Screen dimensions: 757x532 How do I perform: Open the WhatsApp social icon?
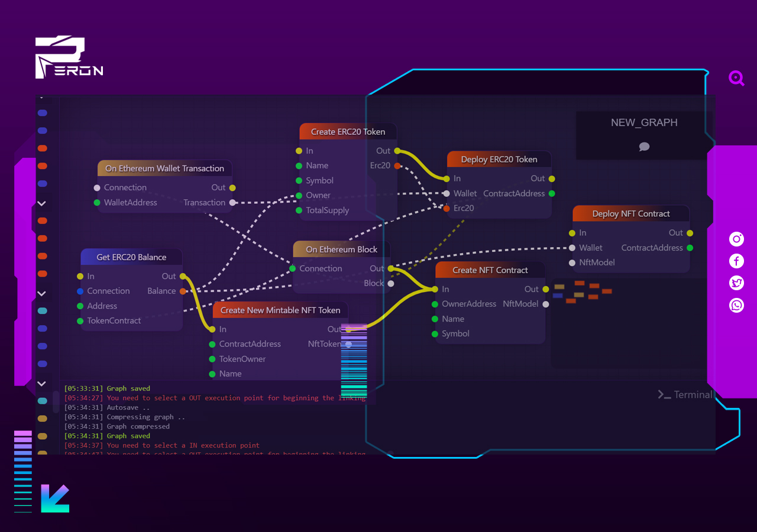click(x=736, y=305)
